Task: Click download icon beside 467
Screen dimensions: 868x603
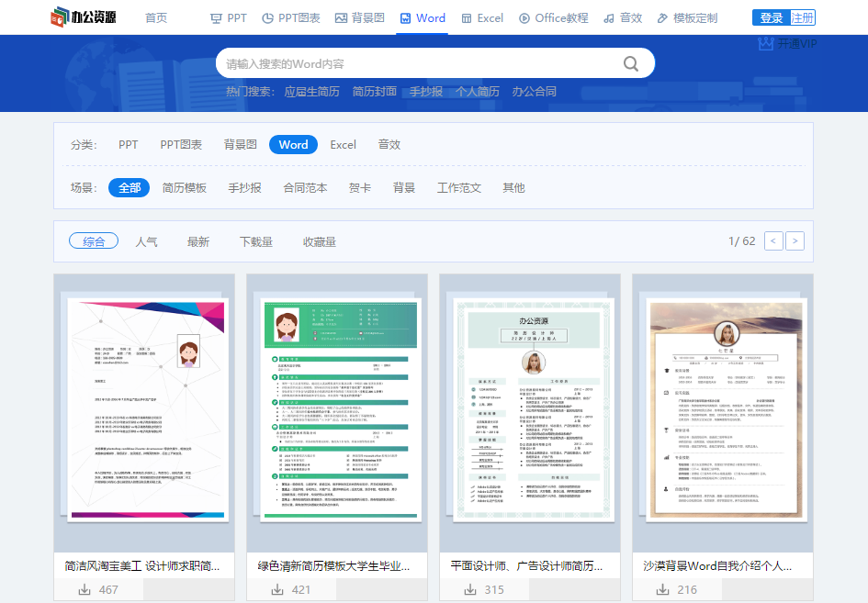Action: click(85, 590)
